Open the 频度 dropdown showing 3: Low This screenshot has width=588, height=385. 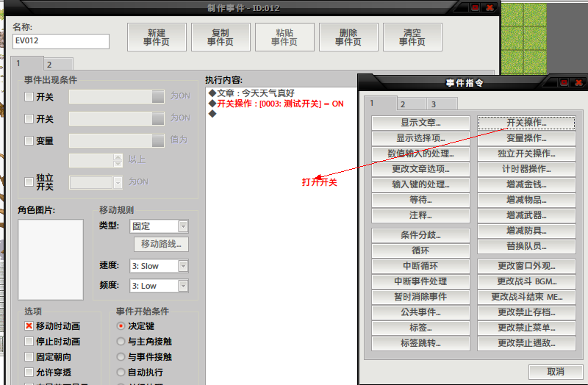click(x=159, y=286)
